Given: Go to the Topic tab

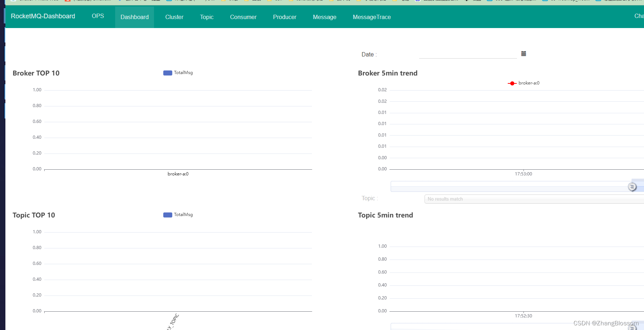Looking at the screenshot, I should tap(207, 17).
